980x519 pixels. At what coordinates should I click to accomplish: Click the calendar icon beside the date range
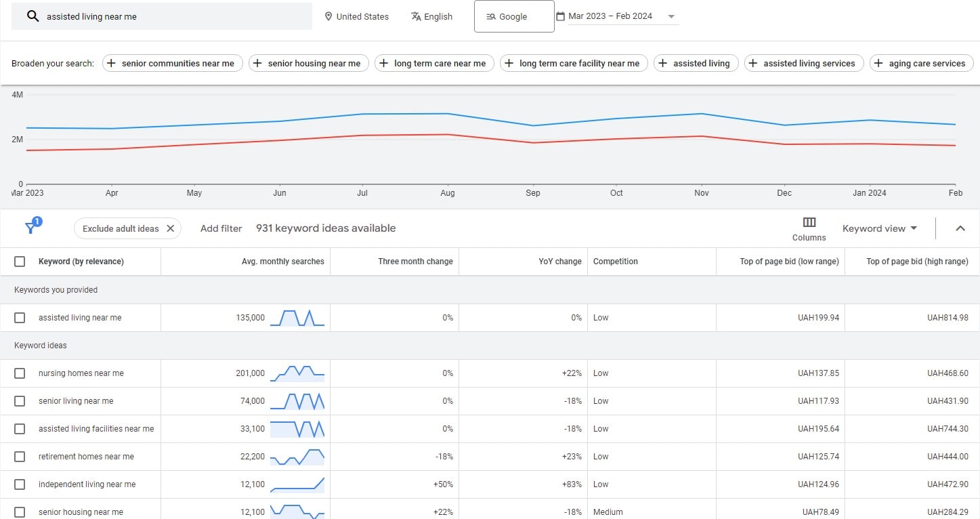pyautogui.click(x=560, y=16)
